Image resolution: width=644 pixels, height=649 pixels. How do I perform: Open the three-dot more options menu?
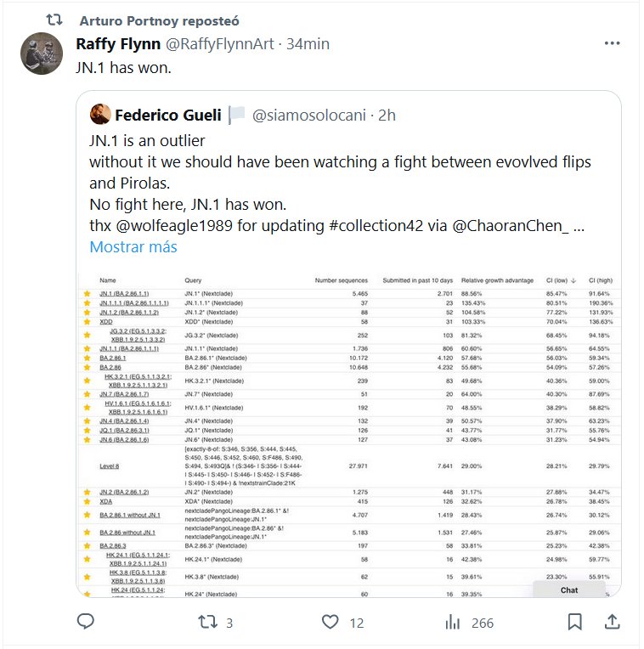612,43
